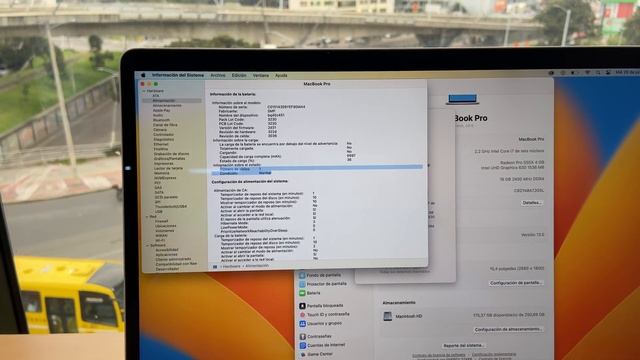This screenshot has width=640, height=360.
Task: Select NVMExpress in the sidebar
Action: (165, 178)
